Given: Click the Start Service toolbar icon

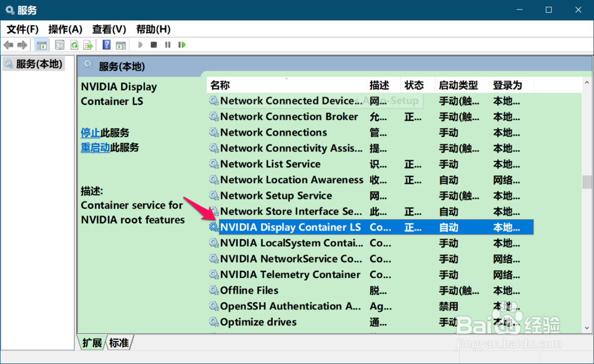Looking at the screenshot, I should [140, 45].
